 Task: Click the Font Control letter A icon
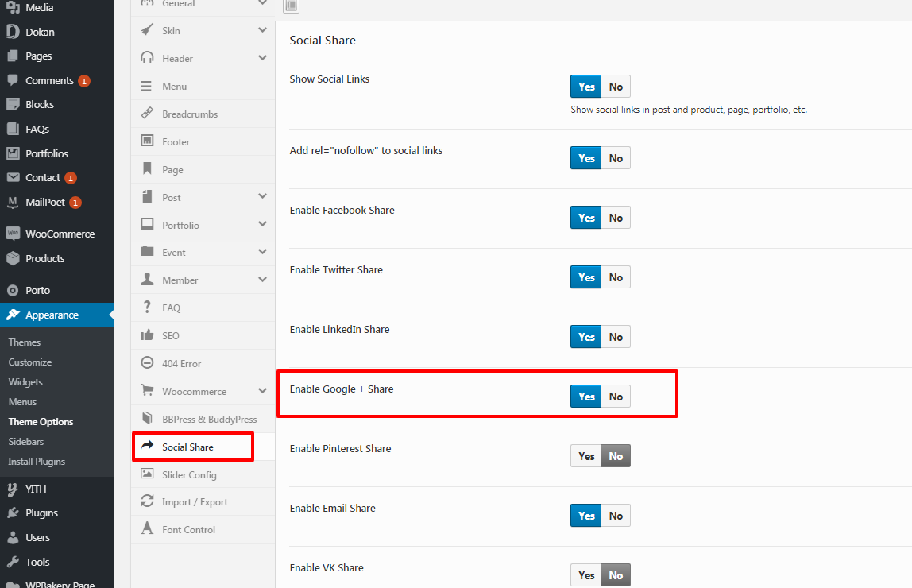(x=147, y=528)
